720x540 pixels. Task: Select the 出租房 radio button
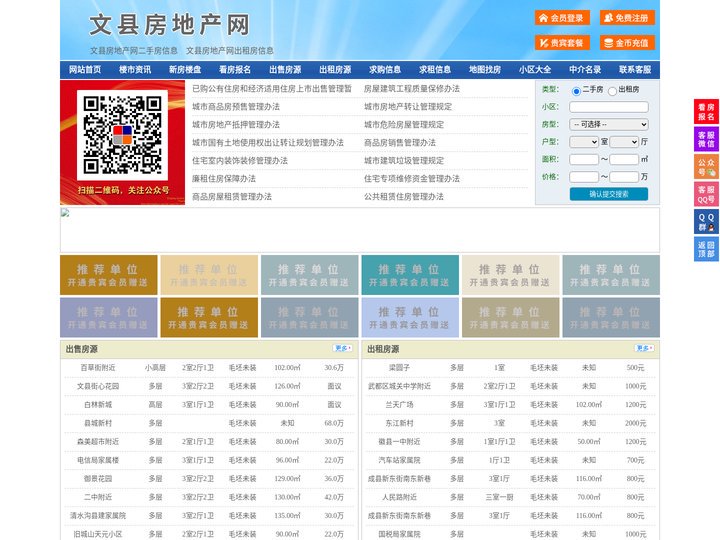click(x=612, y=91)
